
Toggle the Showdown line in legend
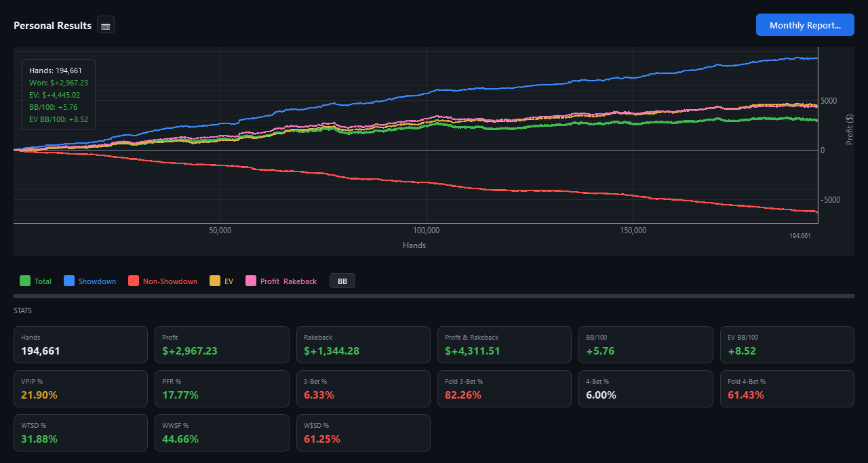point(90,281)
